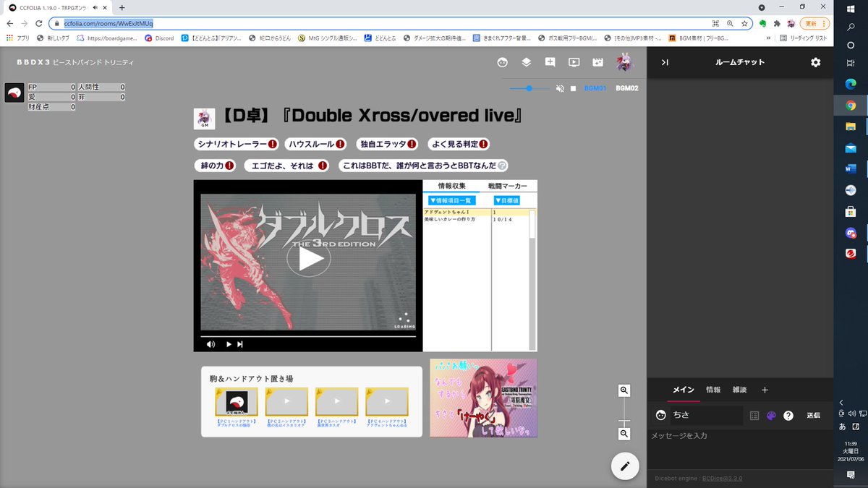The height and width of the screenshot is (488, 868).
Task: Bookmark this page with the star
Action: pyautogui.click(x=744, y=23)
